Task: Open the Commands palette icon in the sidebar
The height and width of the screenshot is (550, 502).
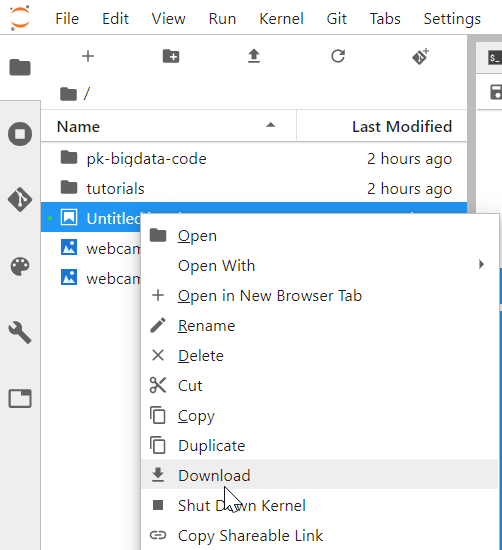Action: coord(20,266)
